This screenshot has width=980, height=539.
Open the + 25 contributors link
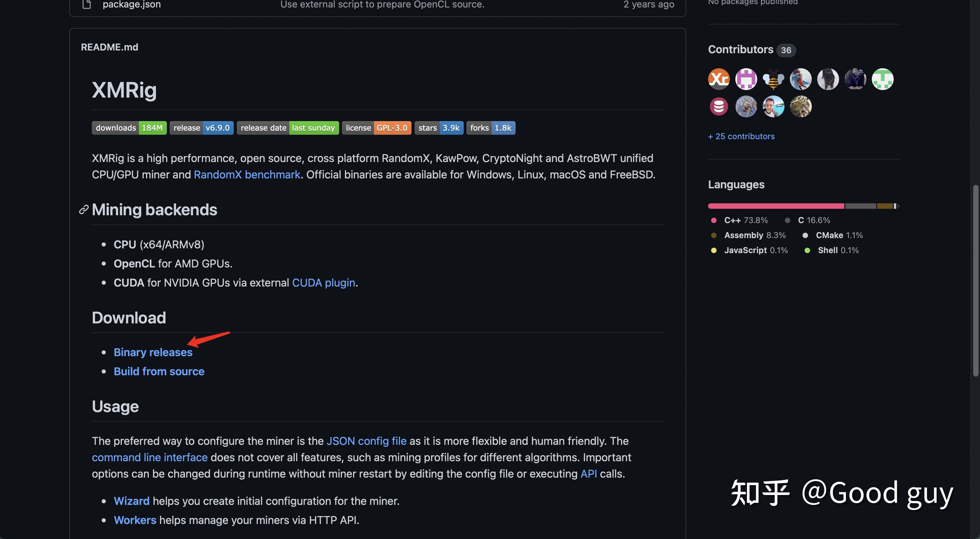(741, 136)
